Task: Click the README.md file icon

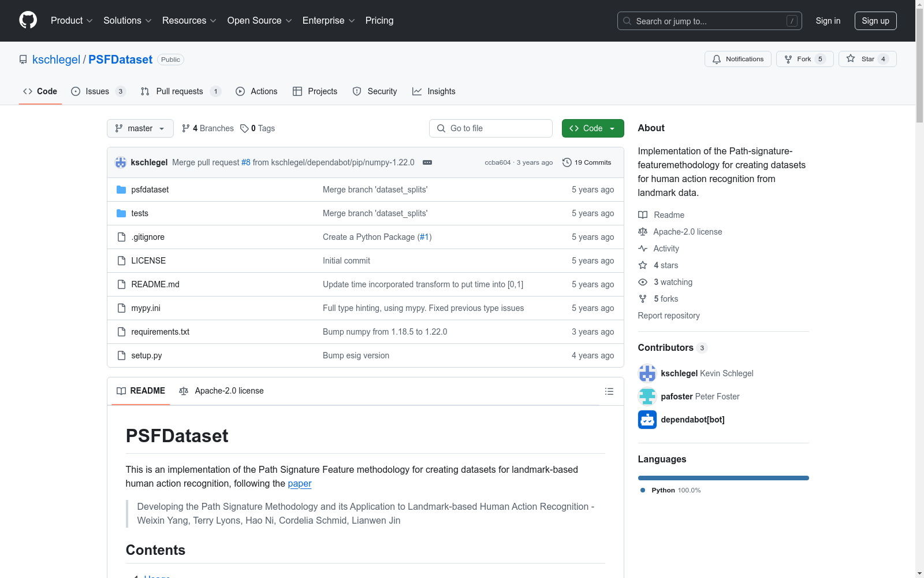Action: (x=121, y=284)
